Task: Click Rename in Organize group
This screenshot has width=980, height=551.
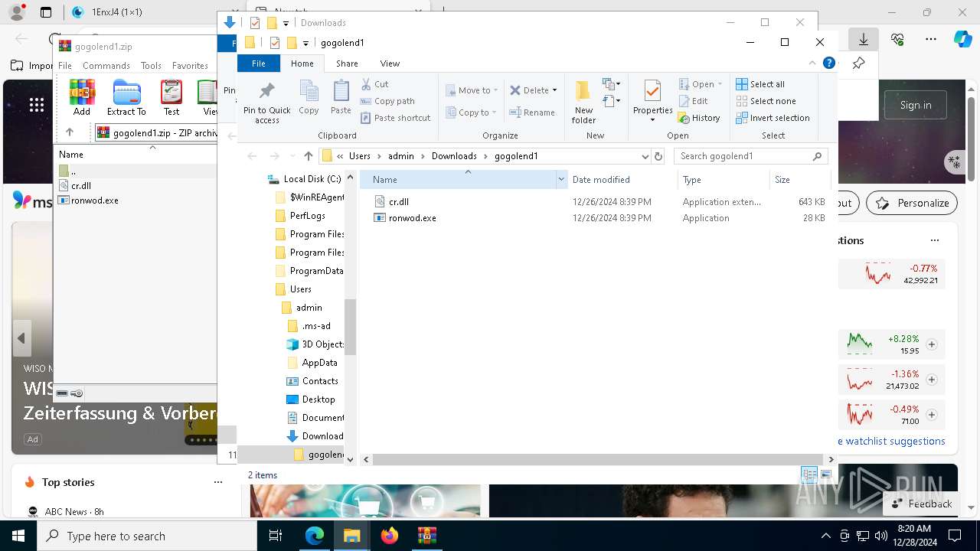Action: 532,112
